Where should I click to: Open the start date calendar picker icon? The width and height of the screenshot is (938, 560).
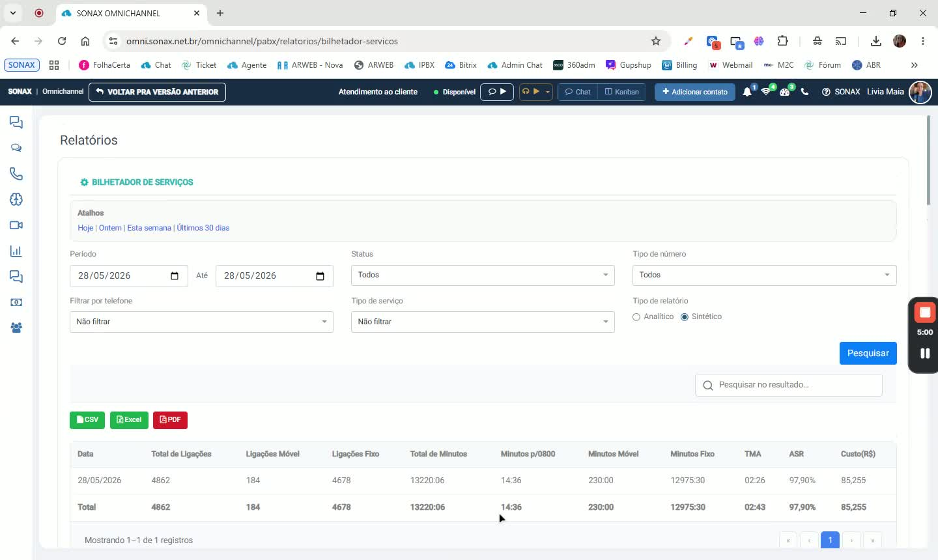pos(175,276)
